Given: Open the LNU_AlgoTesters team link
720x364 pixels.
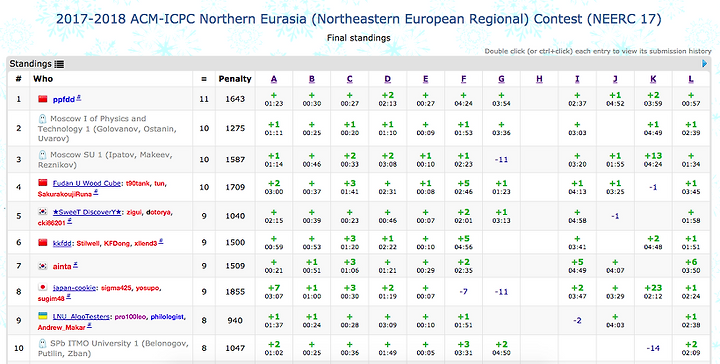Looking at the screenshot, I should 81,317.
